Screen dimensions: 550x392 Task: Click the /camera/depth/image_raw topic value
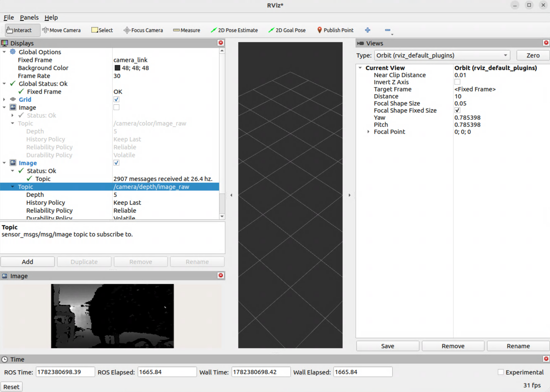point(151,187)
